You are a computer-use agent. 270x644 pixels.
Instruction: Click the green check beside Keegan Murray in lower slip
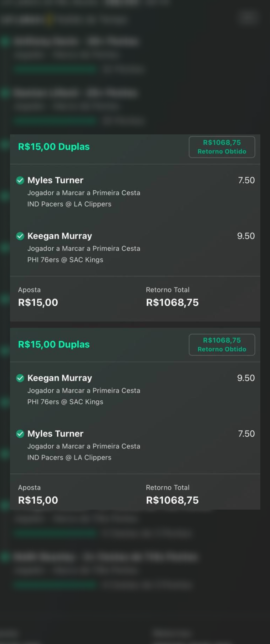point(20,378)
